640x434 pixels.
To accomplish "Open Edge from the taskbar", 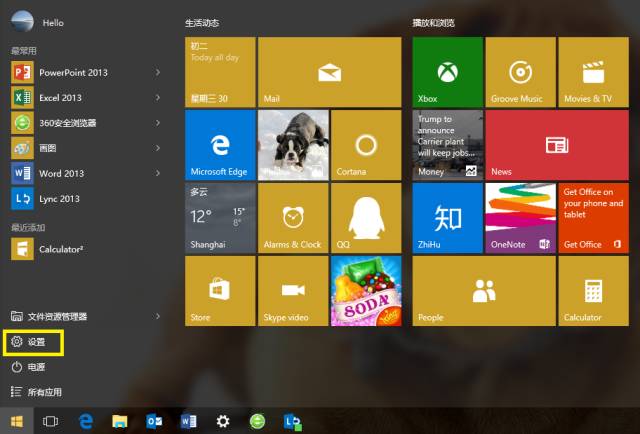I will (x=86, y=421).
